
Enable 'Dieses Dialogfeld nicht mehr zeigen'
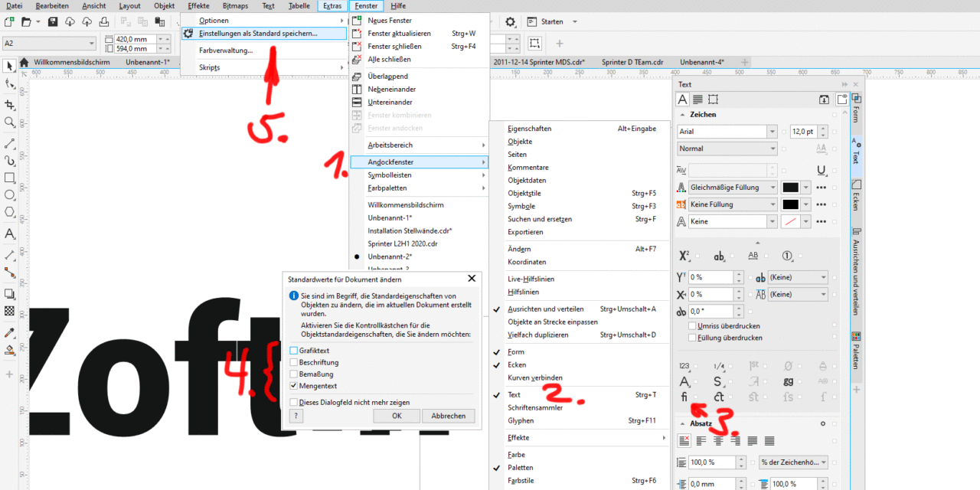[294, 402]
